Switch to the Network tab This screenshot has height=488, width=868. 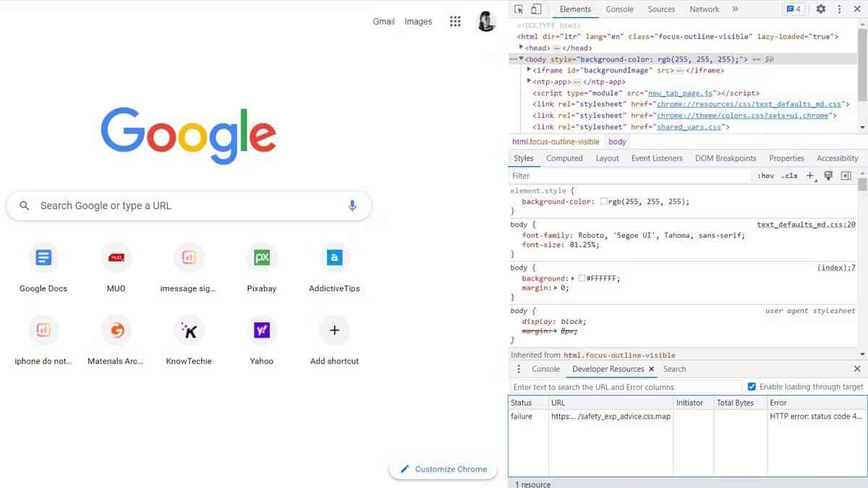(703, 9)
